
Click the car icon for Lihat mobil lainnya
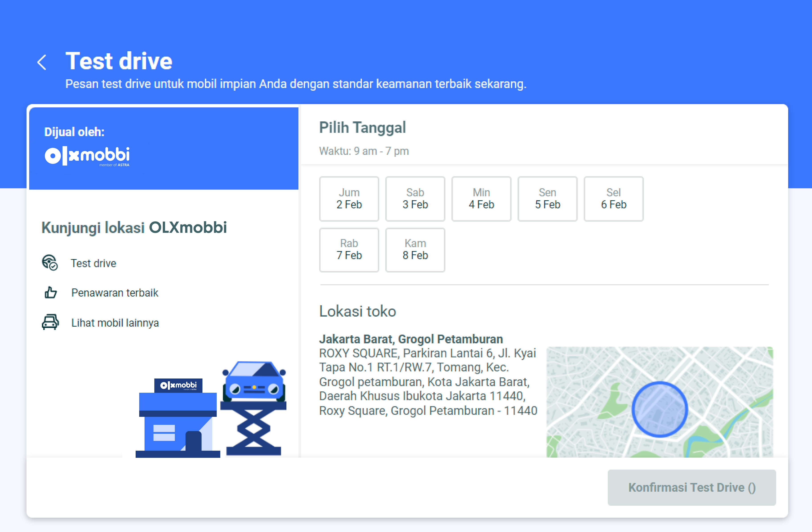[x=50, y=322]
